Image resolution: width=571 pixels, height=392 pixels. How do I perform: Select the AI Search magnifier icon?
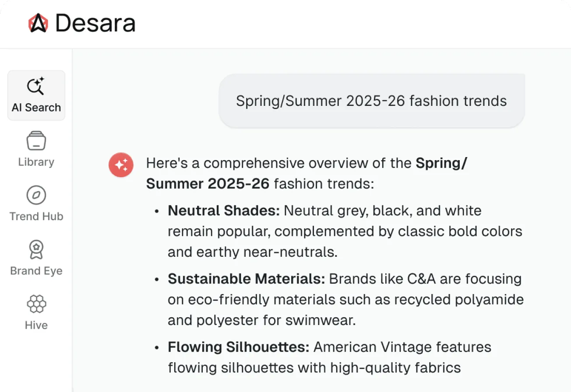(36, 86)
